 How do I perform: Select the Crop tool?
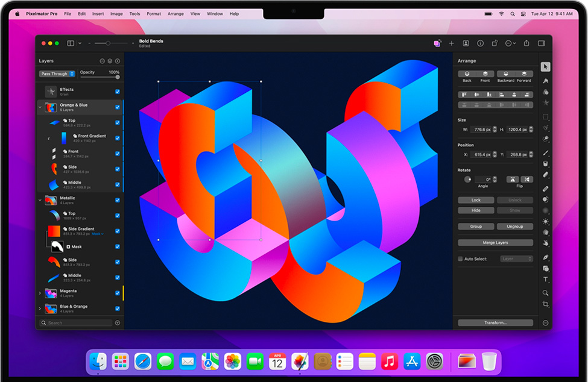pos(545,304)
